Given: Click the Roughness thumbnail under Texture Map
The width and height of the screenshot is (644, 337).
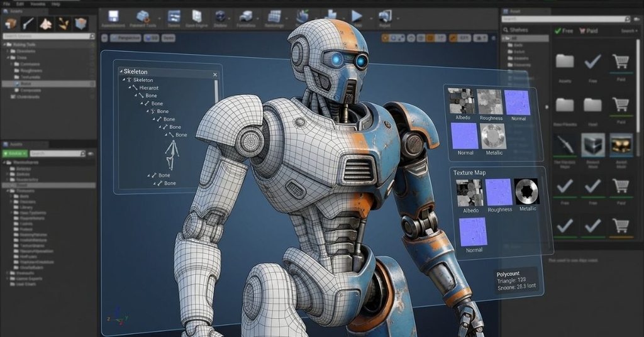Looking at the screenshot, I should point(499,192).
